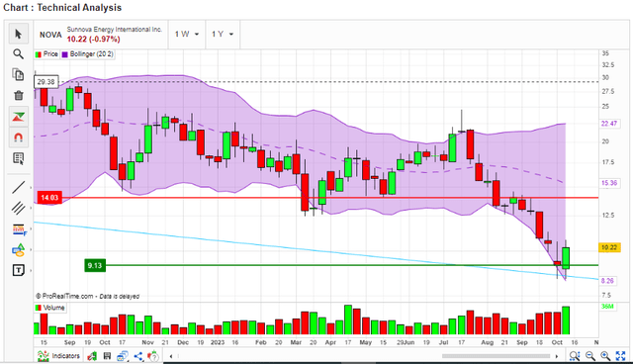The width and height of the screenshot is (633, 364).
Task: Click the 10.22 current price tag
Action: (609, 247)
